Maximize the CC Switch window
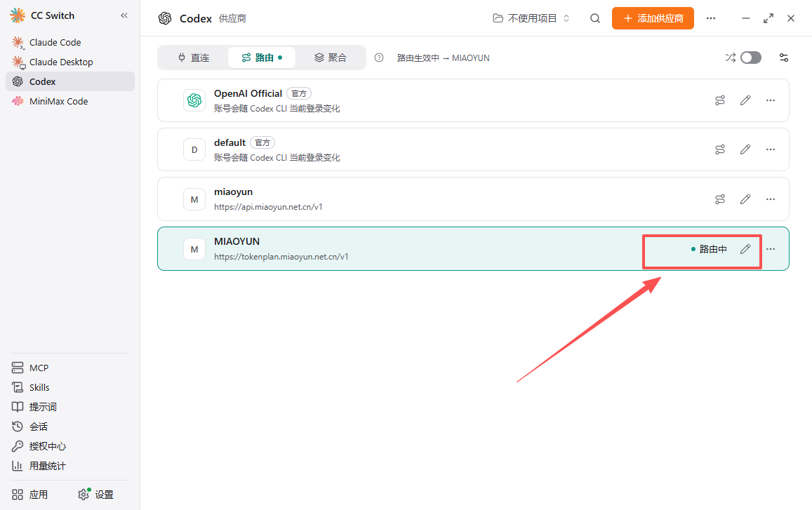Screen dimensions: 812x510 (x=768, y=18)
